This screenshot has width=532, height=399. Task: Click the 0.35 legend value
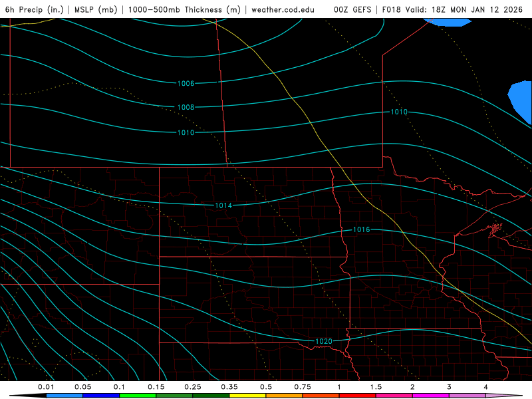(x=229, y=387)
